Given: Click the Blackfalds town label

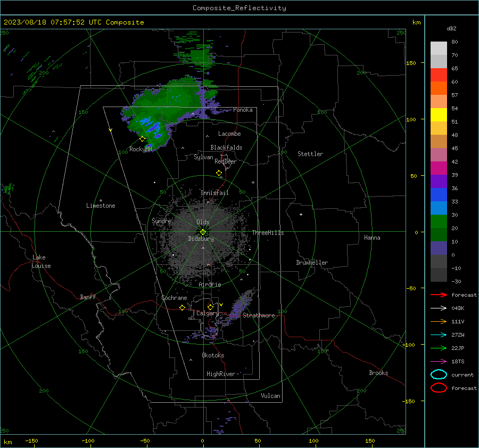Looking at the screenshot, I should pyautogui.click(x=226, y=148).
